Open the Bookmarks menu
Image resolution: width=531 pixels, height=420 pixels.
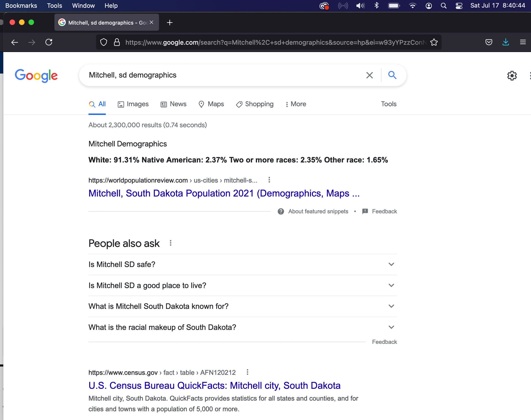(21, 6)
